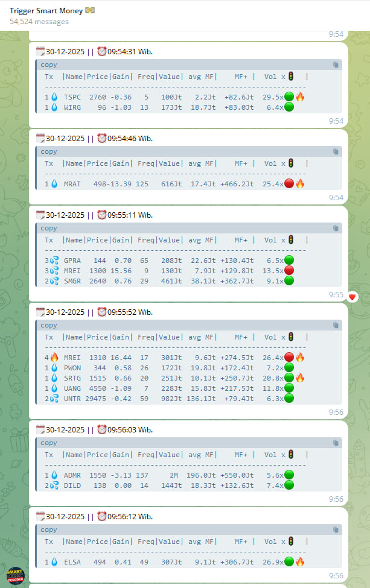Select the UANG ticker text
The width and height of the screenshot is (370, 588).
72,388
